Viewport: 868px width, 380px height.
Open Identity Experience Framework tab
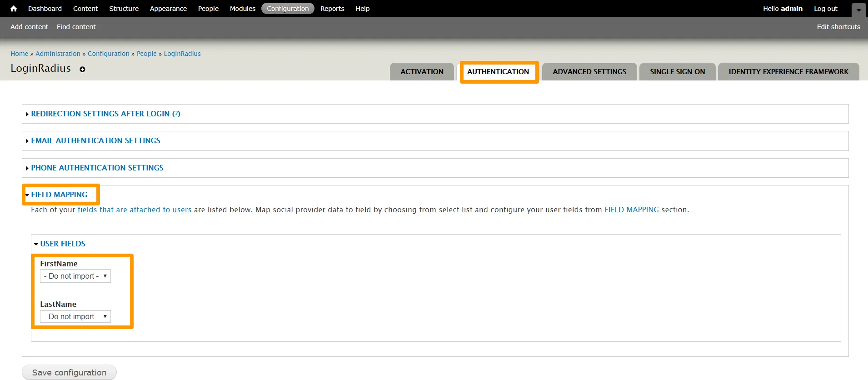(x=788, y=72)
